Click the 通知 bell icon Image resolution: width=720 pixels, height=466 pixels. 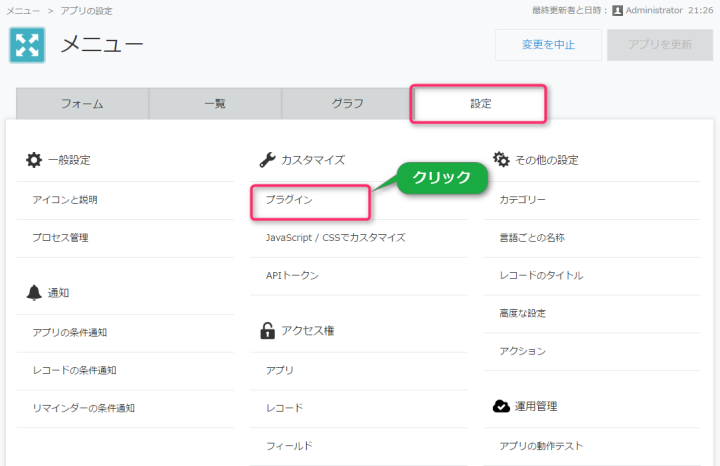pos(34,292)
